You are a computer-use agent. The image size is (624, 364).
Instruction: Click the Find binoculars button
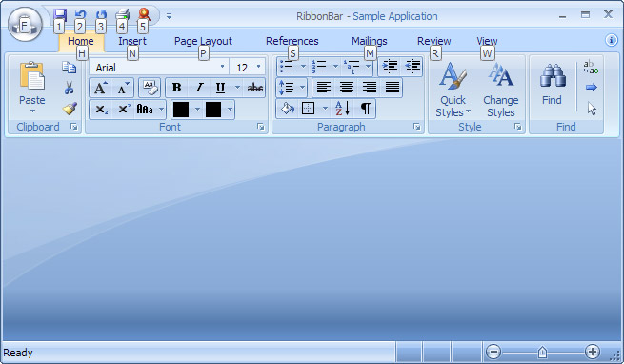pyautogui.click(x=553, y=85)
